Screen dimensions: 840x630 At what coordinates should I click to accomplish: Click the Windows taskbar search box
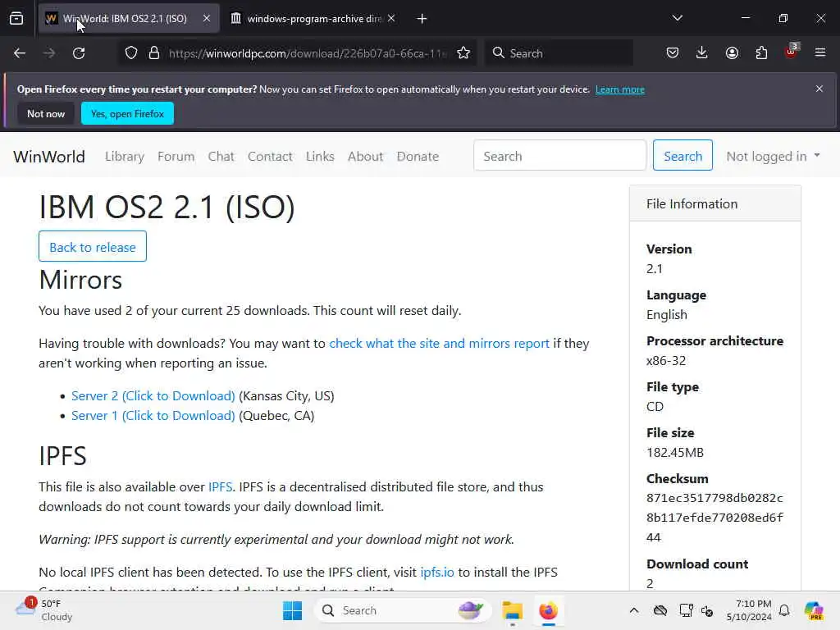pyautogui.click(x=403, y=610)
